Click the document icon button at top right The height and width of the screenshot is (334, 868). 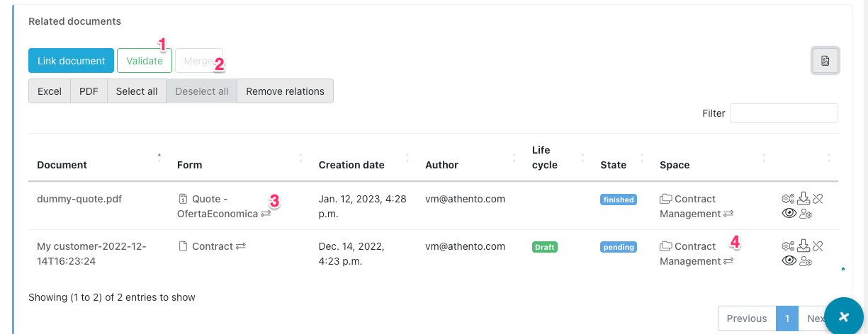click(x=825, y=61)
